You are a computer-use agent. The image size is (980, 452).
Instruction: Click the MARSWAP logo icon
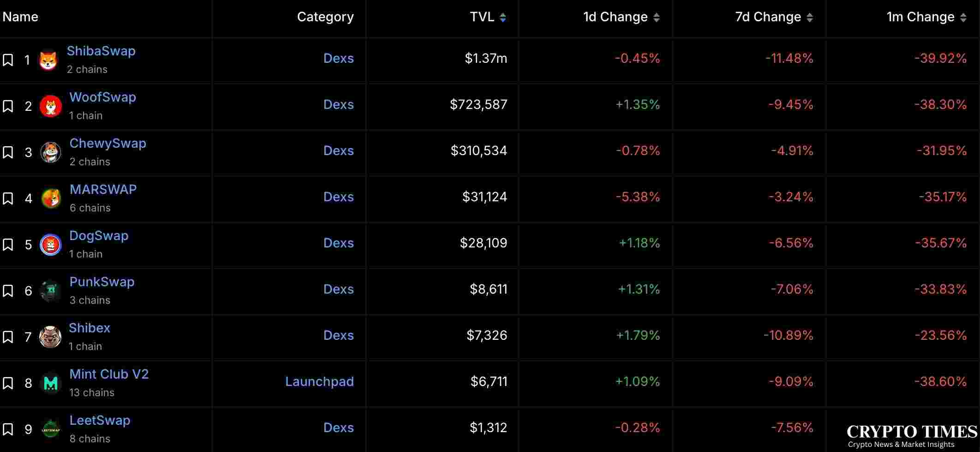pos(51,199)
